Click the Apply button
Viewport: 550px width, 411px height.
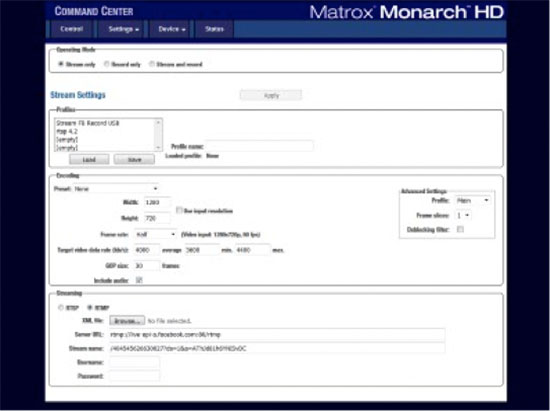(x=271, y=95)
